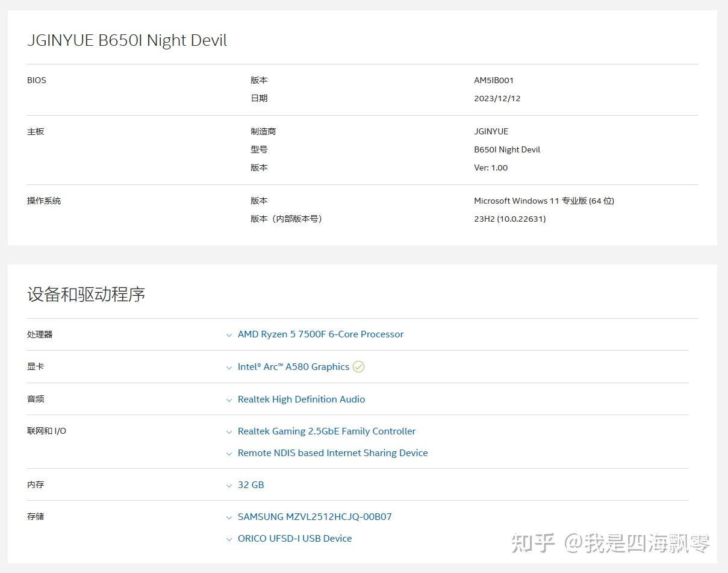This screenshot has width=728, height=573.
Task: Expand the ORICO UFSD-I USB Device chevron
Action: [x=229, y=539]
